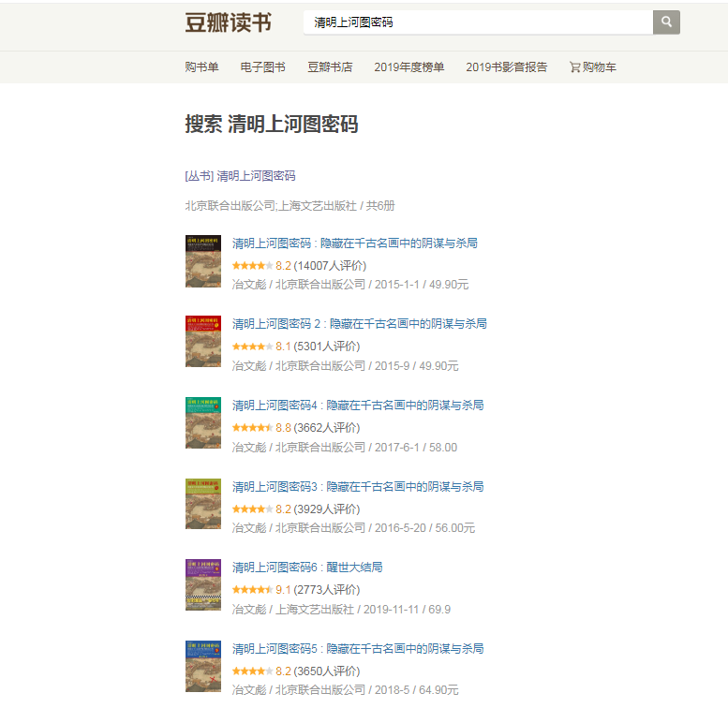The width and height of the screenshot is (728, 708).
Task: Go to 电子图书 section
Action: 262,67
